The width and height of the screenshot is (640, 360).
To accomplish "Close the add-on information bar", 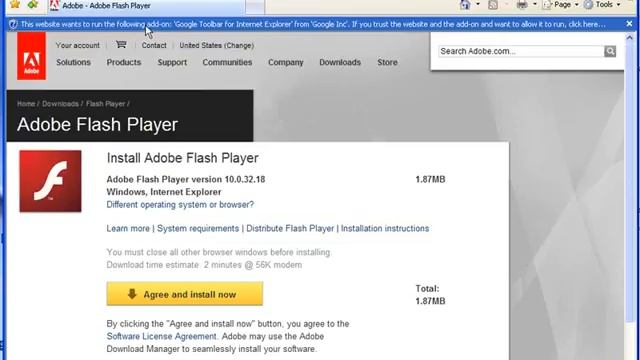I will pyautogui.click(x=629, y=24).
